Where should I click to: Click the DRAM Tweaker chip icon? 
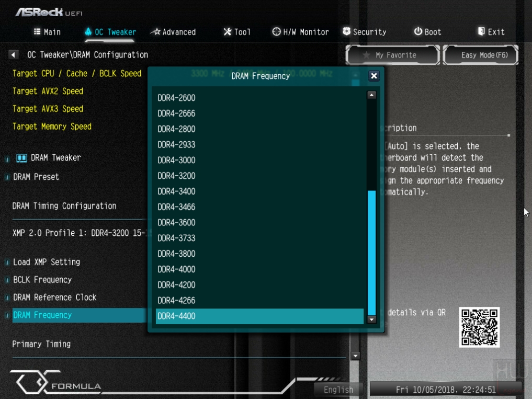tap(21, 158)
